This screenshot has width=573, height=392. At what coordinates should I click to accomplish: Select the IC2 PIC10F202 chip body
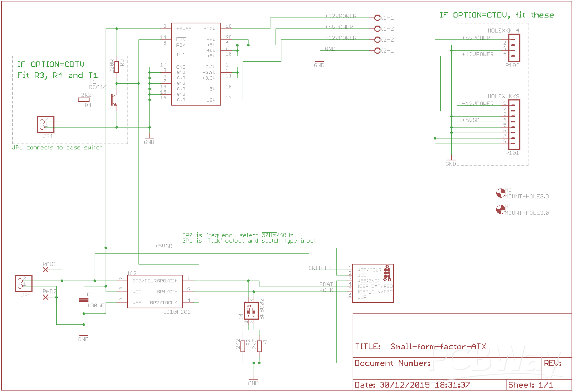click(155, 292)
